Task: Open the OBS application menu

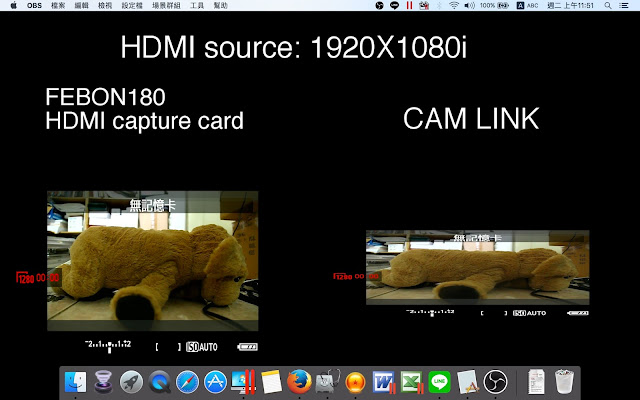Action: (x=34, y=5)
